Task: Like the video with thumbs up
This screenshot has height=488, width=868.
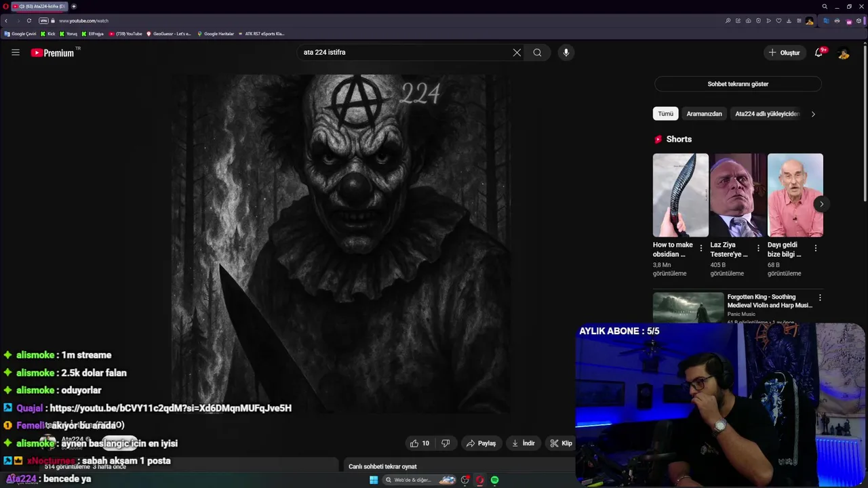Action: point(419,443)
